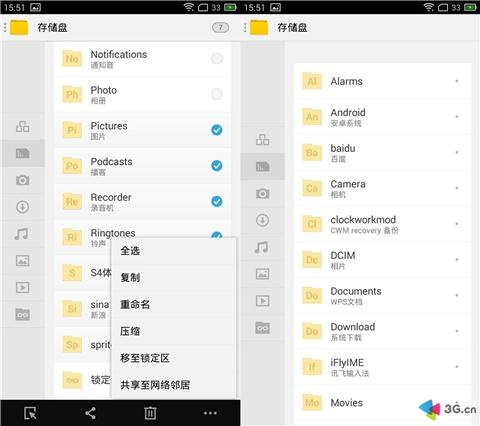The height and width of the screenshot is (426, 480).
Task: Tap the selection cursor icon in bottom bar
Action: pyautogui.click(x=30, y=413)
